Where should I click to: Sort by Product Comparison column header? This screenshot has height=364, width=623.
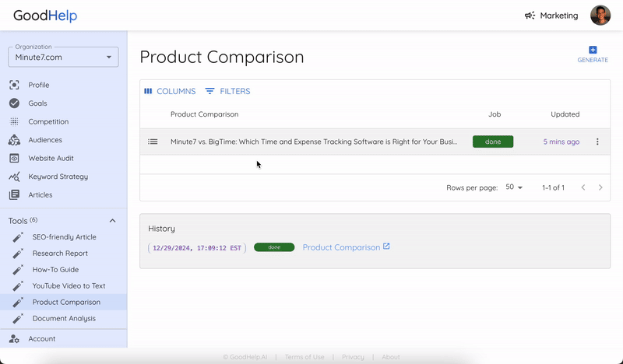[205, 114]
